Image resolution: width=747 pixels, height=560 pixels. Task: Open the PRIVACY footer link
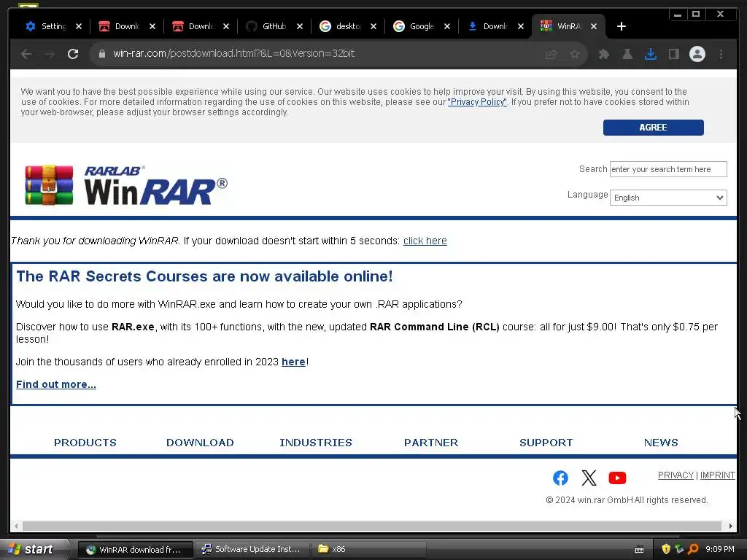click(676, 475)
